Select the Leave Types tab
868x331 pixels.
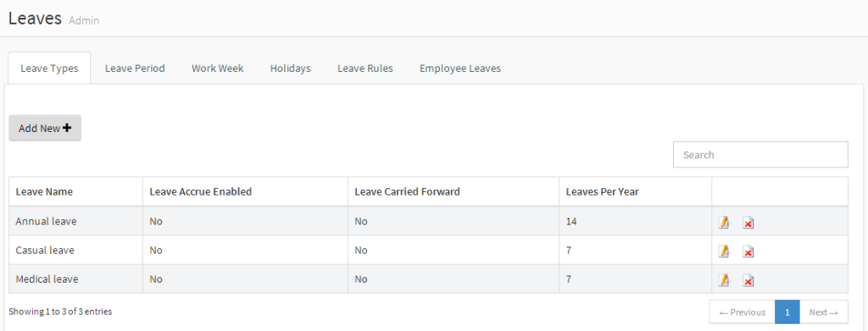tap(49, 69)
